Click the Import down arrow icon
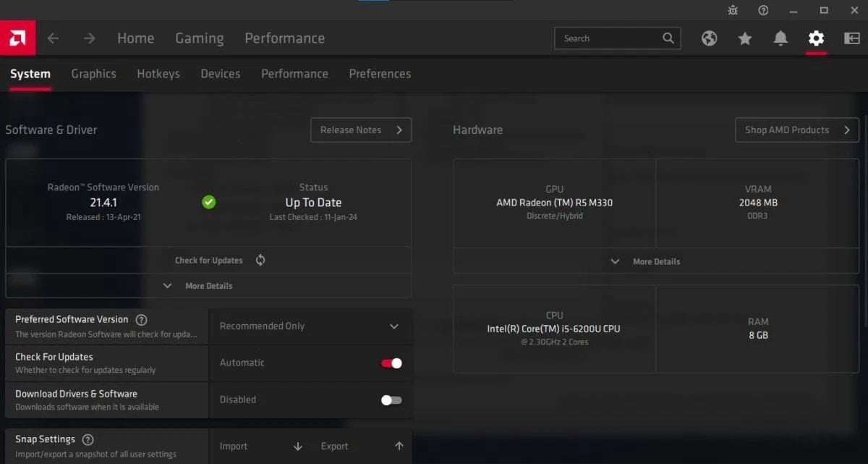The height and width of the screenshot is (464, 868). [x=298, y=447]
